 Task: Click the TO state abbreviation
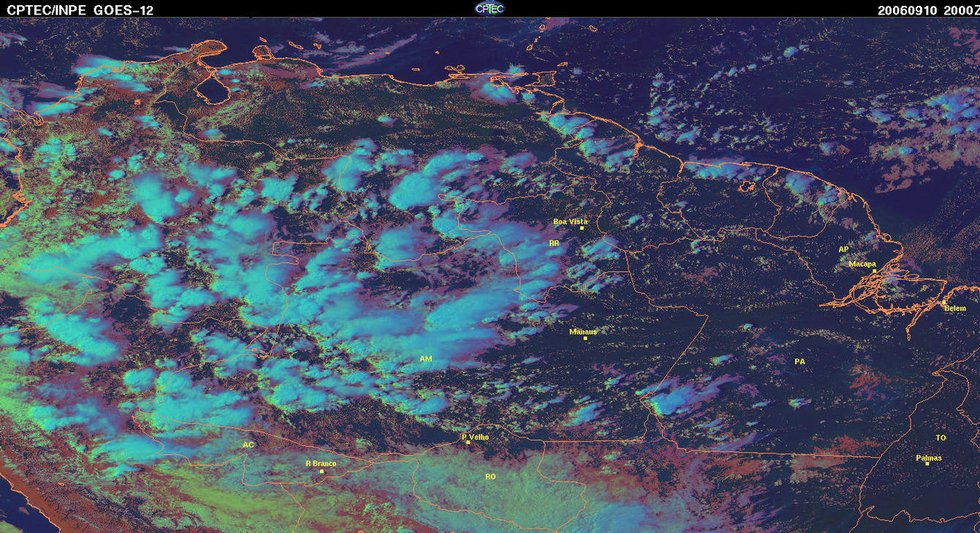click(x=941, y=438)
